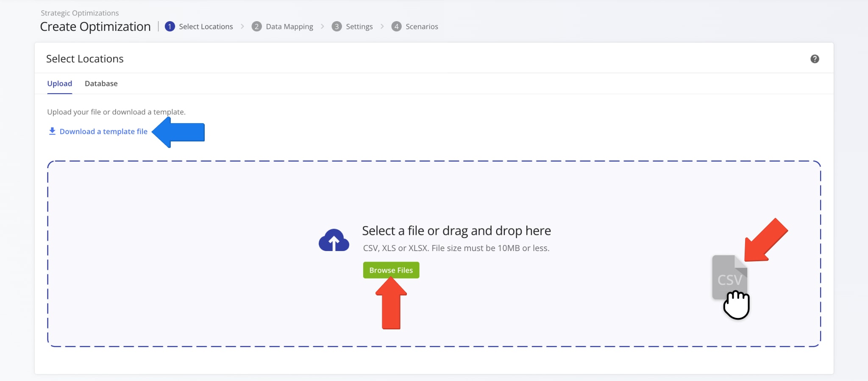Download a template file
The width and height of the screenshot is (868, 381).
tap(103, 131)
